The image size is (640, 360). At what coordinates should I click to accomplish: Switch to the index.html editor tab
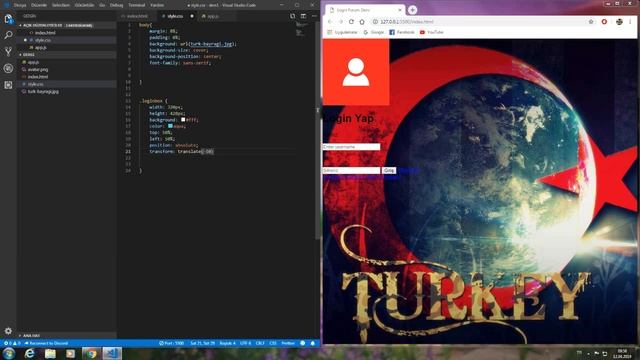tap(137, 16)
